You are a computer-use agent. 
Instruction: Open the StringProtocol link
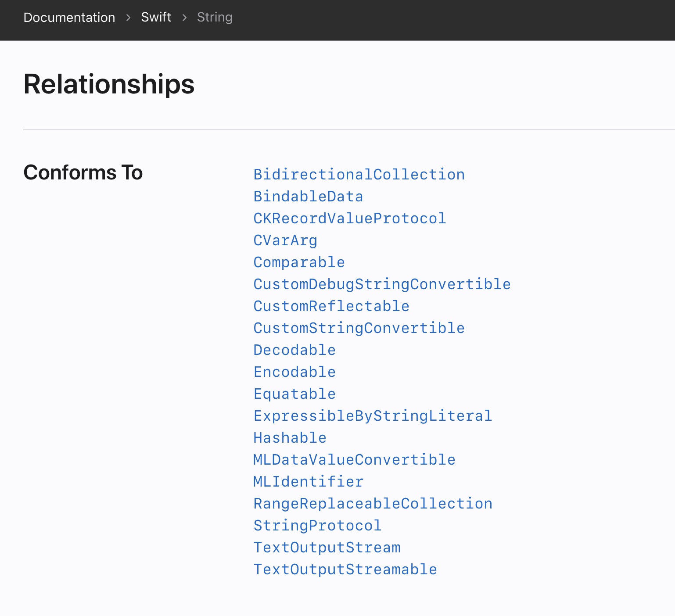point(317,526)
